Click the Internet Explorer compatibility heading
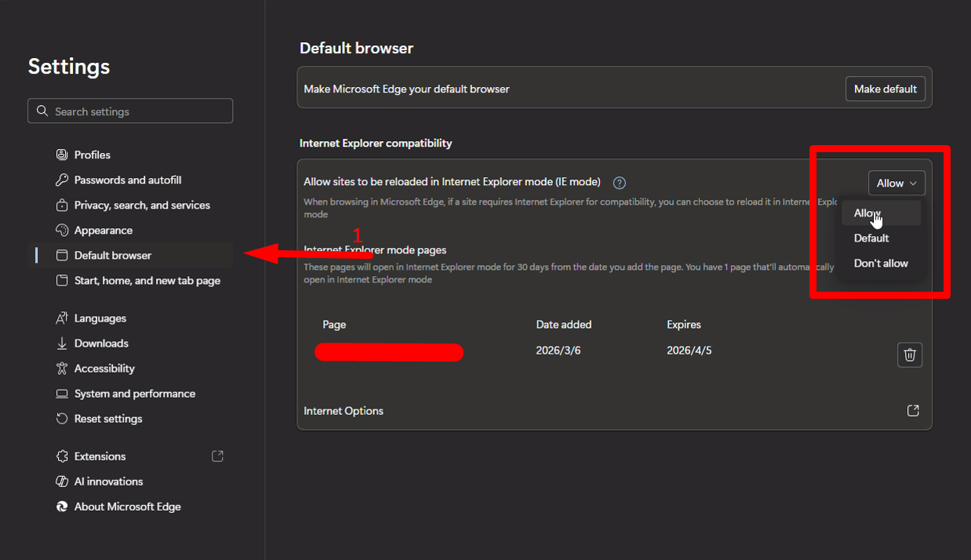971x560 pixels. (376, 143)
